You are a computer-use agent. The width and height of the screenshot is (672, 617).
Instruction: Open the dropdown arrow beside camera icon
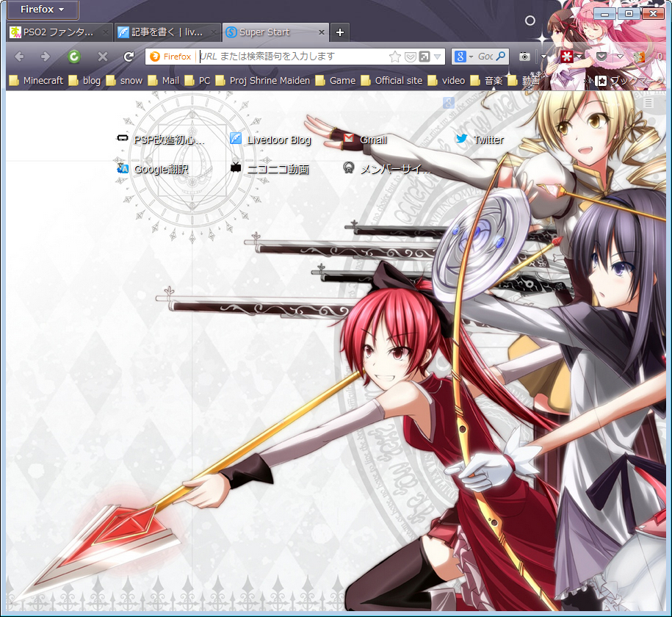544,57
